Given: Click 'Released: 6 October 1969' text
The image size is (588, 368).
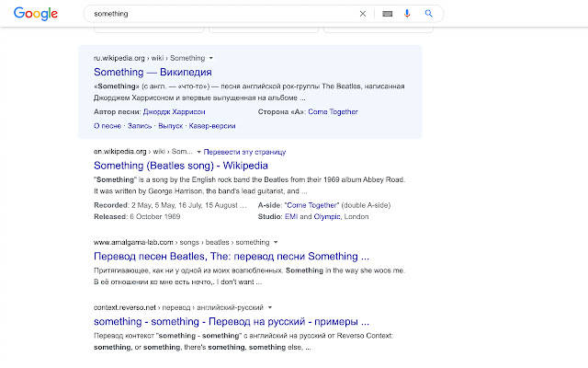Looking at the screenshot, I should [x=137, y=217].
